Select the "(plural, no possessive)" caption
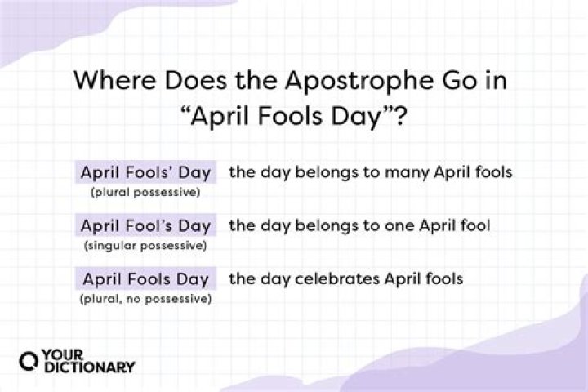This screenshot has width=588, height=392. click(x=145, y=298)
